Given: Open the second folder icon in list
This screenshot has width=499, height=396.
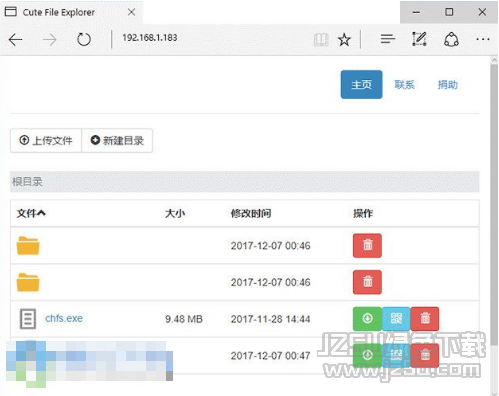Looking at the screenshot, I should point(28,282).
